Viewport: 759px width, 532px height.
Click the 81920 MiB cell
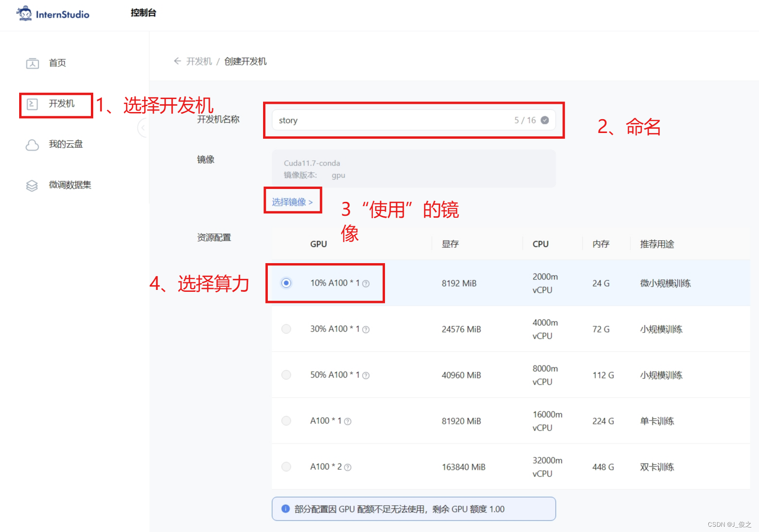point(461,421)
